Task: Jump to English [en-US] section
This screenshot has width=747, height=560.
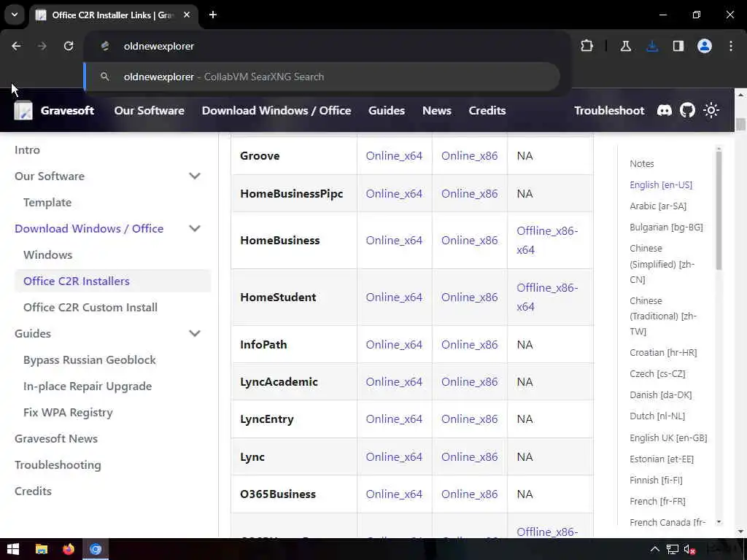Action: tap(661, 184)
